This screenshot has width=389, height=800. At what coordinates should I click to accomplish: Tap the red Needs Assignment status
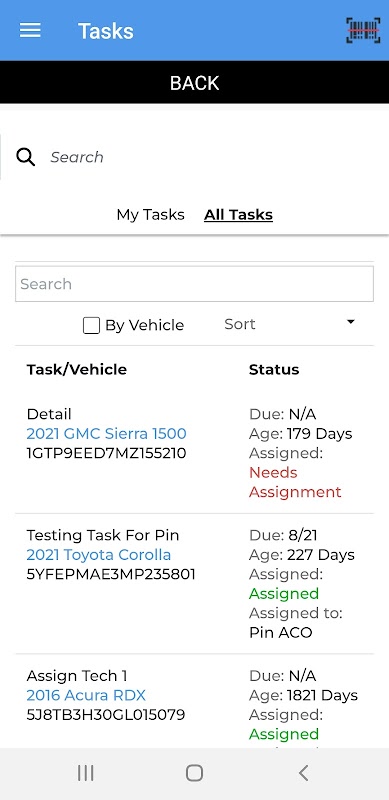click(x=295, y=482)
